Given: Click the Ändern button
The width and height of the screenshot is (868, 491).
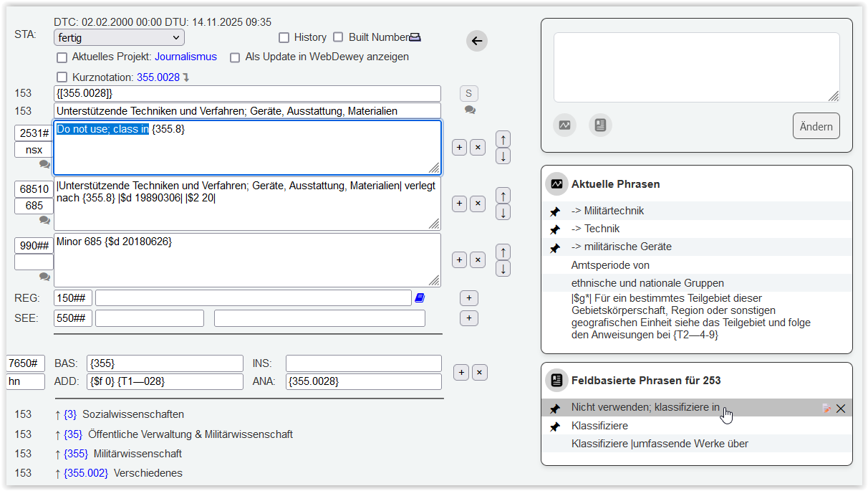Looking at the screenshot, I should (x=816, y=126).
